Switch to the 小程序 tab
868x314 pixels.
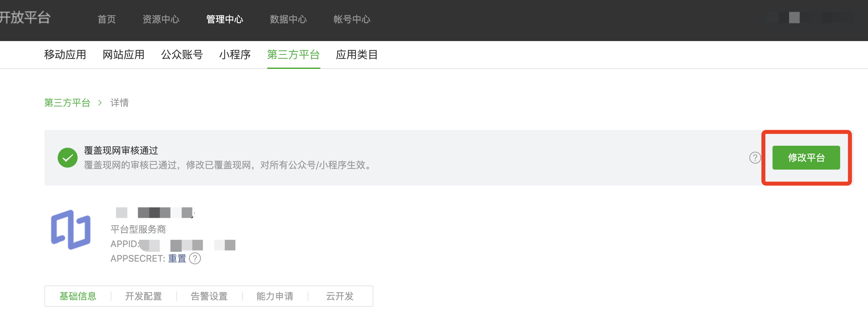pyautogui.click(x=235, y=55)
